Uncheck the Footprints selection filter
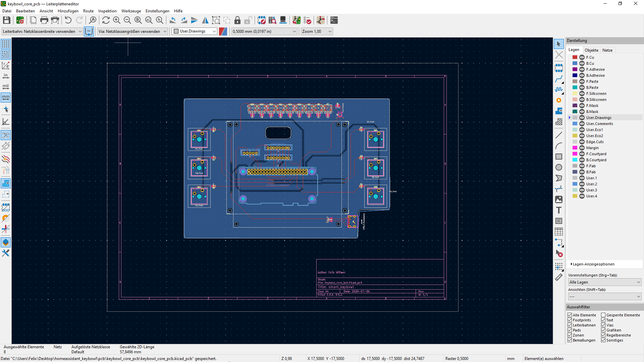The width and height of the screenshot is (644, 362). (x=570, y=320)
